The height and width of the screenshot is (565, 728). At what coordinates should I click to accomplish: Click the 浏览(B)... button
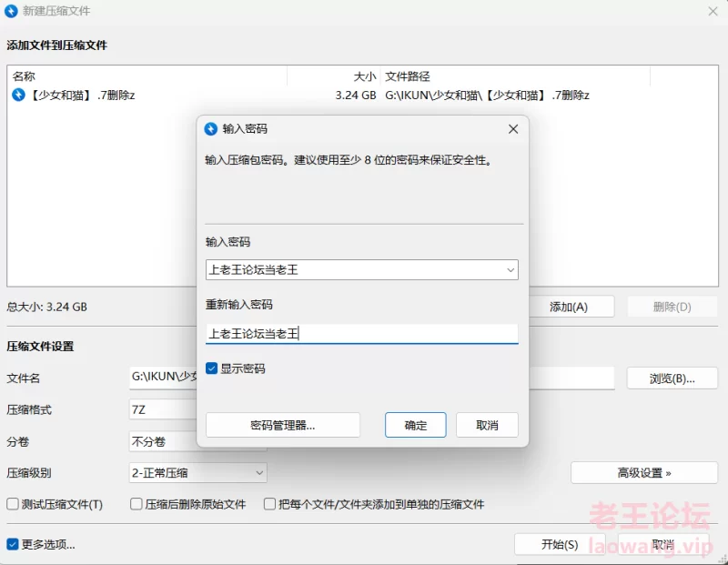pos(672,378)
